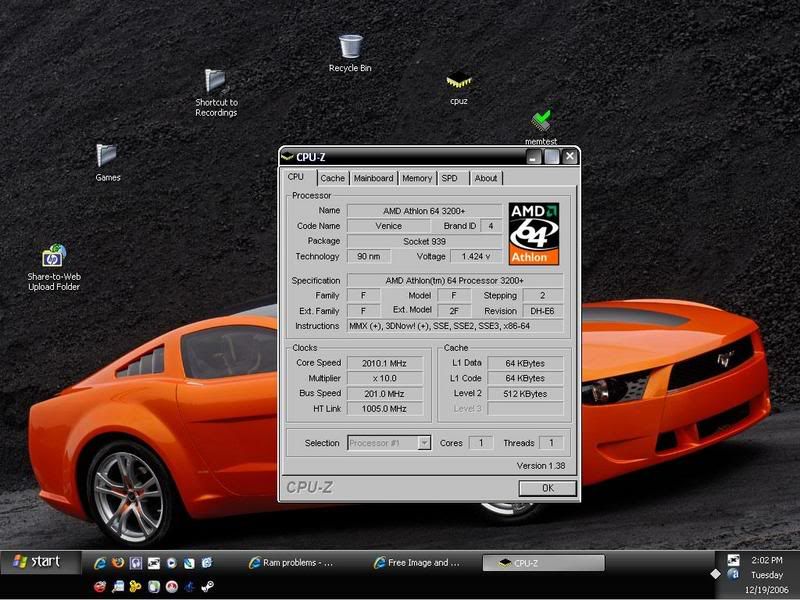This screenshot has width=800, height=600.
Task: Switch to the Memory tab
Action: 416,178
